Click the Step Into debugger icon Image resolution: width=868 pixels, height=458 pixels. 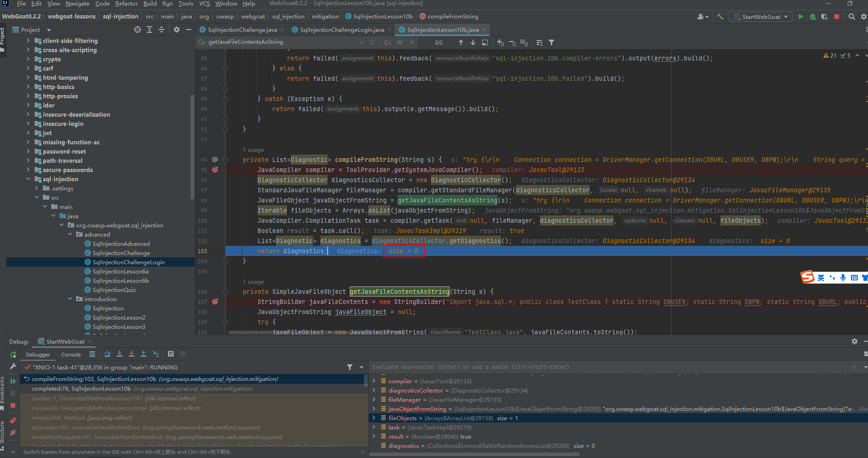[x=120, y=354]
